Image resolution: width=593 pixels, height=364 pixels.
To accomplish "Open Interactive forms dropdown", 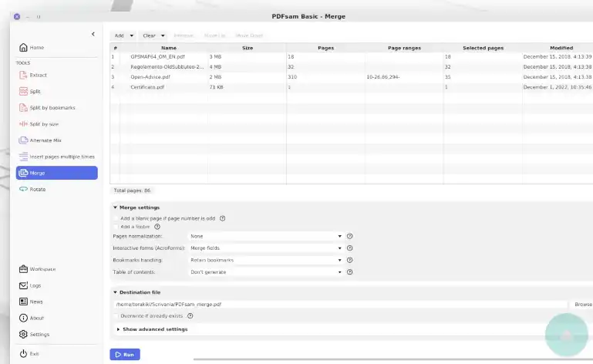I will (x=266, y=248).
